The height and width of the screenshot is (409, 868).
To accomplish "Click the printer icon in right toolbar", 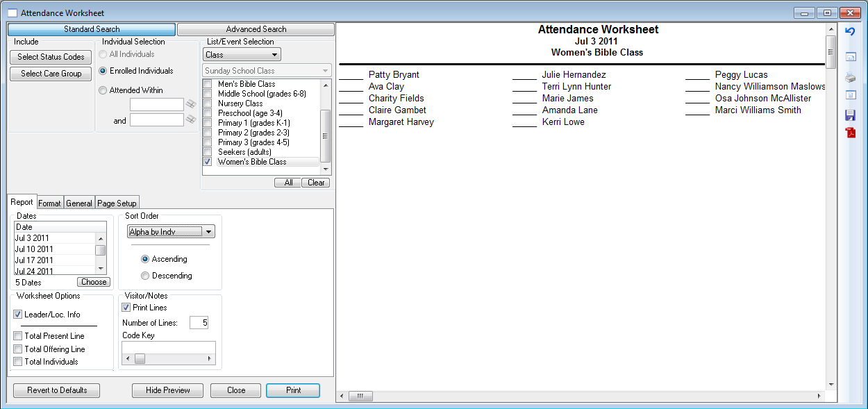I will (x=850, y=77).
